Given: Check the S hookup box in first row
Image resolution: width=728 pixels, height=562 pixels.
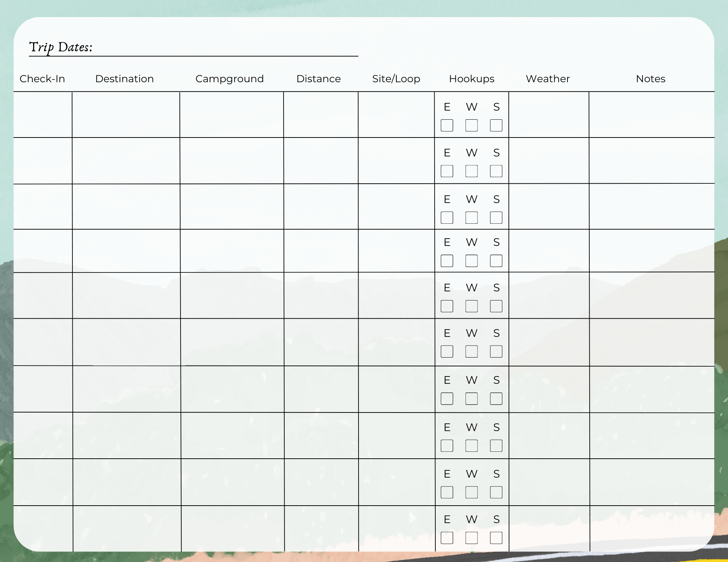Looking at the screenshot, I should pyautogui.click(x=496, y=125).
